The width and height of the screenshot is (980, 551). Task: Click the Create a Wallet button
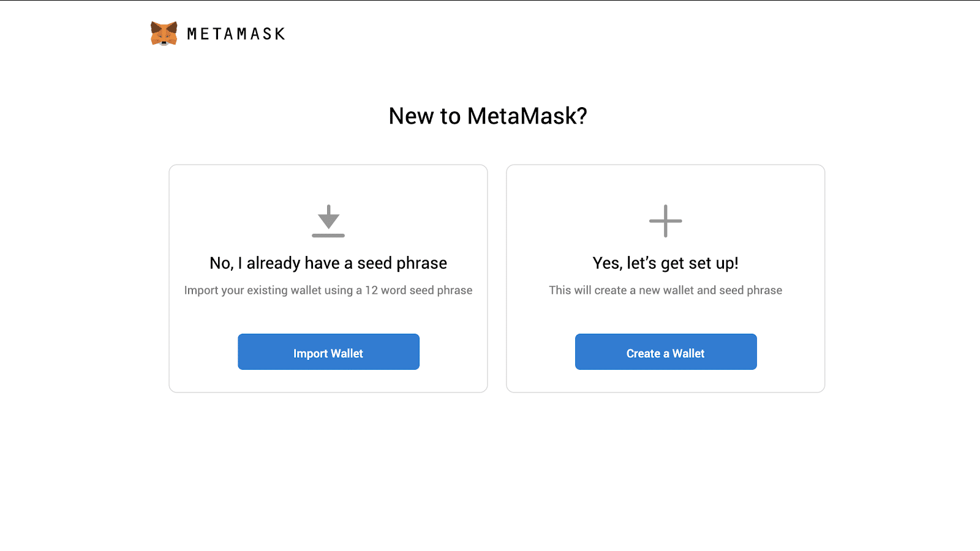pos(666,351)
